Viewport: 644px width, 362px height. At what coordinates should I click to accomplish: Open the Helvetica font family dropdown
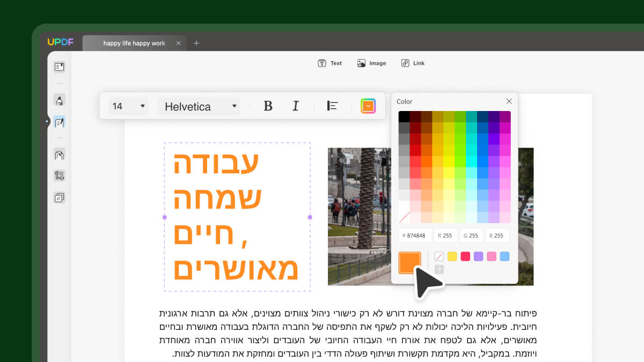click(199, 106)
